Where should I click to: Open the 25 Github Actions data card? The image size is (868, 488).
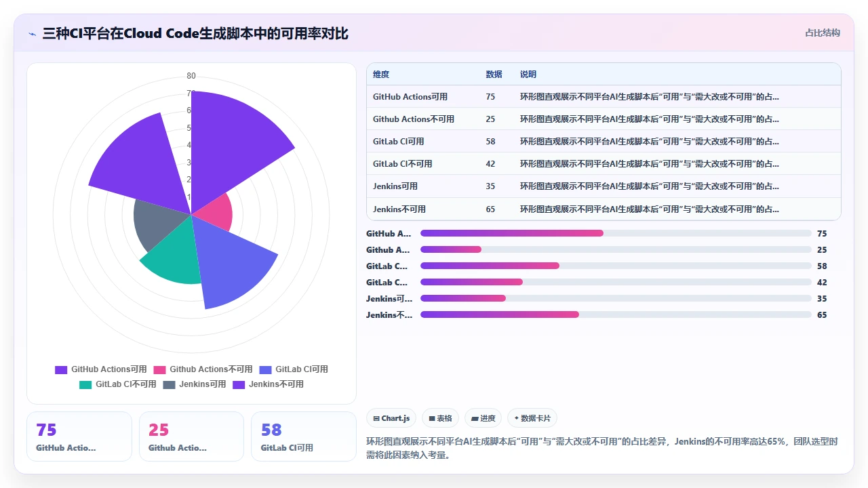[191, 436]
